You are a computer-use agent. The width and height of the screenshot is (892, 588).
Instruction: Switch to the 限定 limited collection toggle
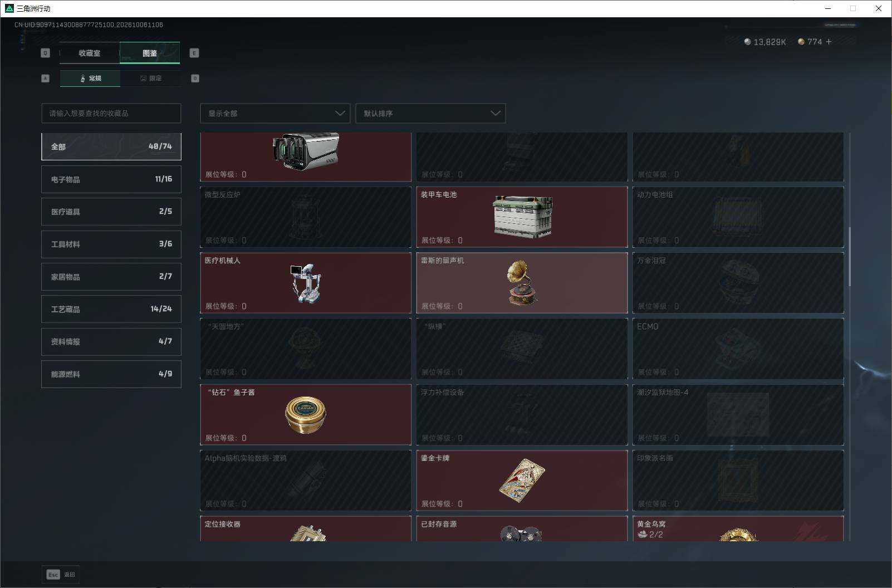[x=150, y=79]
